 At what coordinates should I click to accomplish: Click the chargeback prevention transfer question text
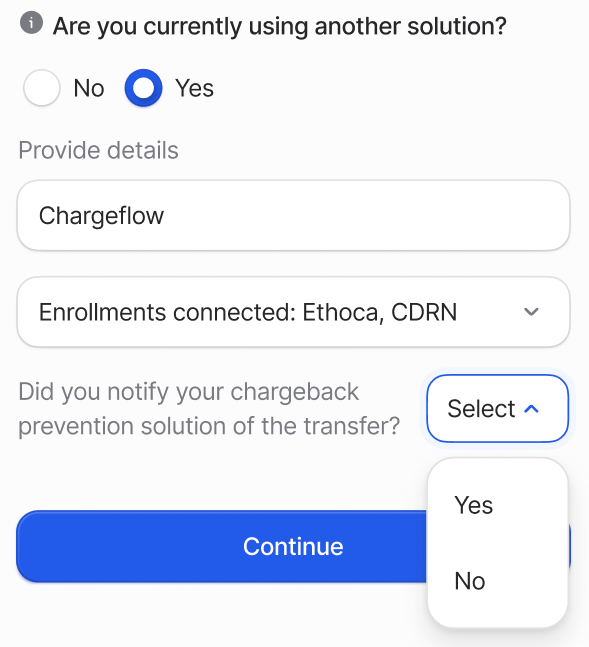click(209, 409)
